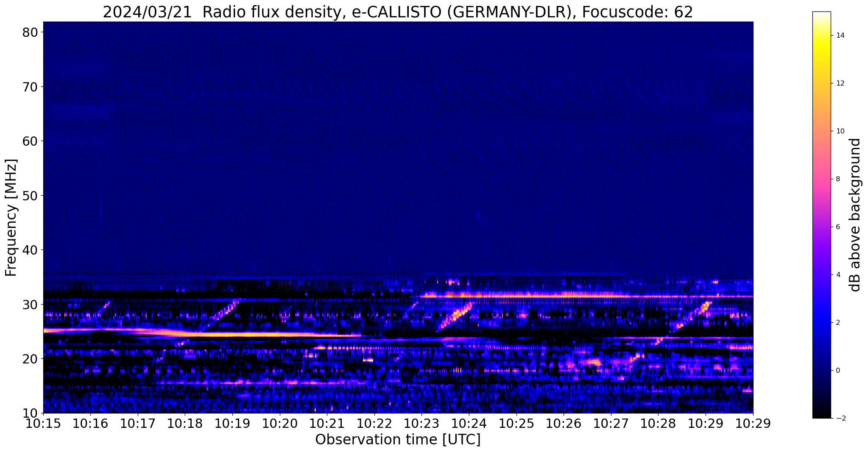Screen dimensions: 868x452
Task: Click the 10:21 time tick label
Action: 327,424
